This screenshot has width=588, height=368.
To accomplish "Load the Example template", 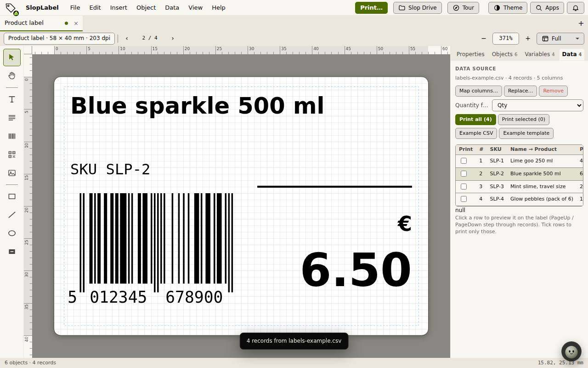I will [526, 133].
